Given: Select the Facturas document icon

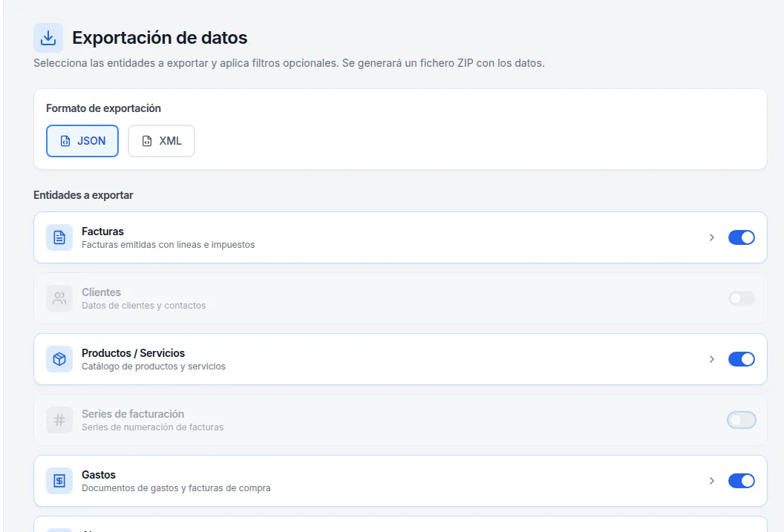Looking at the screenshot, I should click(x=59, y=237).
